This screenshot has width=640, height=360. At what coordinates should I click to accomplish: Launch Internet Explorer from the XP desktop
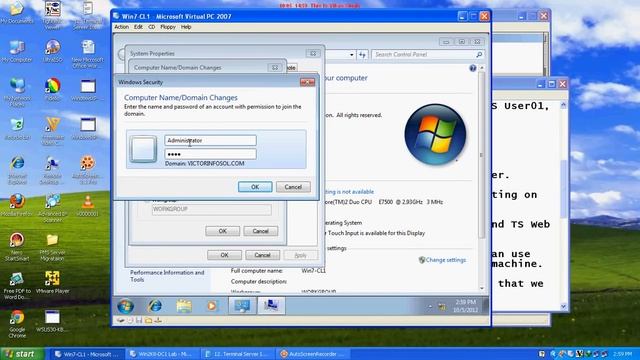tap(17, 169)
